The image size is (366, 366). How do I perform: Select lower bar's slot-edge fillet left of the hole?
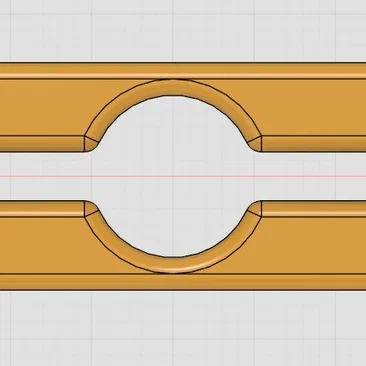coord(42,209)
